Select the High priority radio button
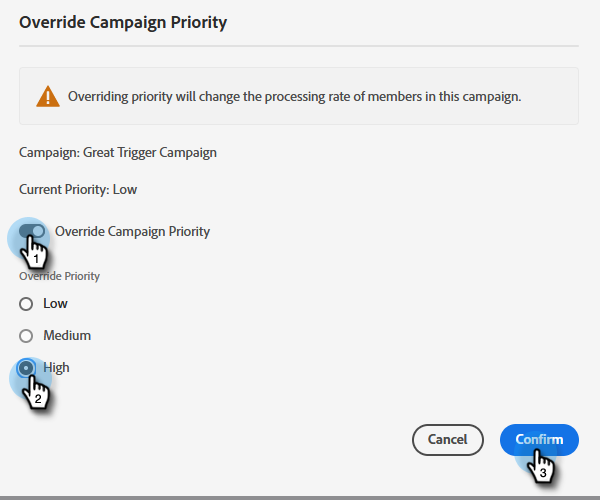The width and height of the screenshot is (600, 500). click(27, 367)
